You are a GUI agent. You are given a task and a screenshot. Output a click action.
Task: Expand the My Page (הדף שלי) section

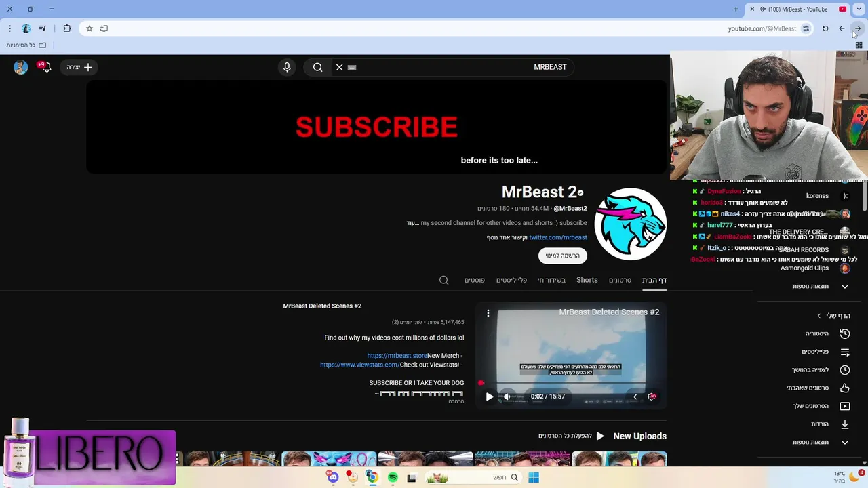click(x=833, y=316)
